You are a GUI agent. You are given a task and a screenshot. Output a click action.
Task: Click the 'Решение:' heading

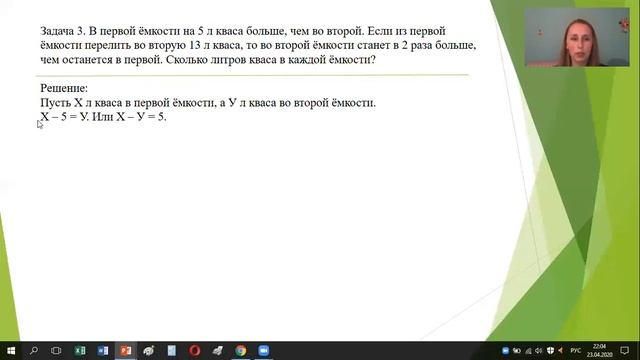coord(64,88)
